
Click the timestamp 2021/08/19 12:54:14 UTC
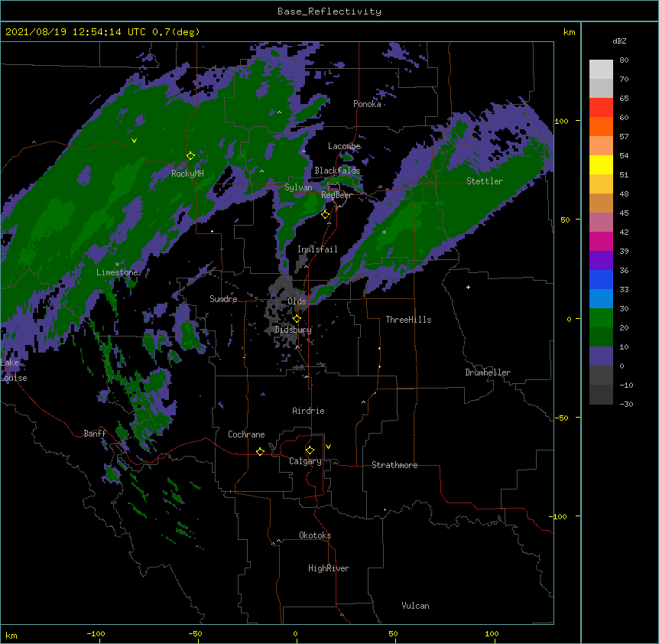pos(76,32)
